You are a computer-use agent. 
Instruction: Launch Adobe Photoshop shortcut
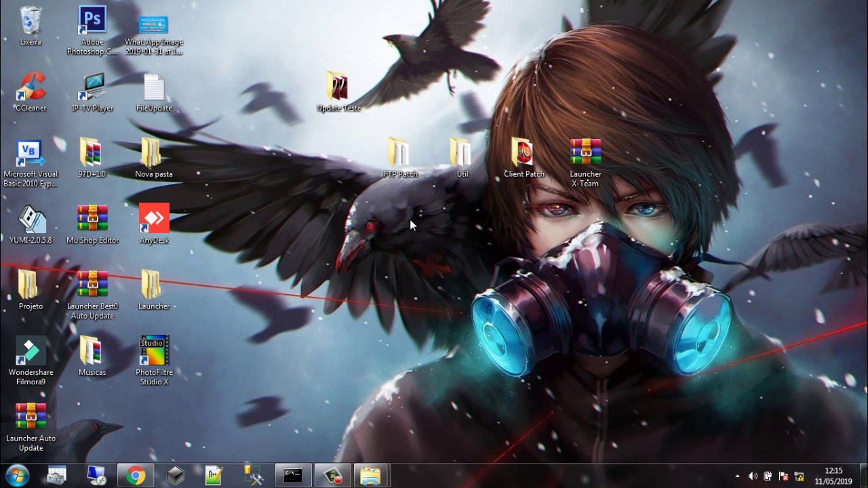coord(92,30)
